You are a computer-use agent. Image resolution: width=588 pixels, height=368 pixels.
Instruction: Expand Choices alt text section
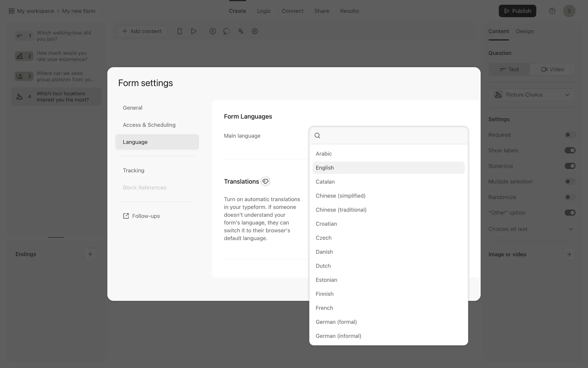click(571, 229)
